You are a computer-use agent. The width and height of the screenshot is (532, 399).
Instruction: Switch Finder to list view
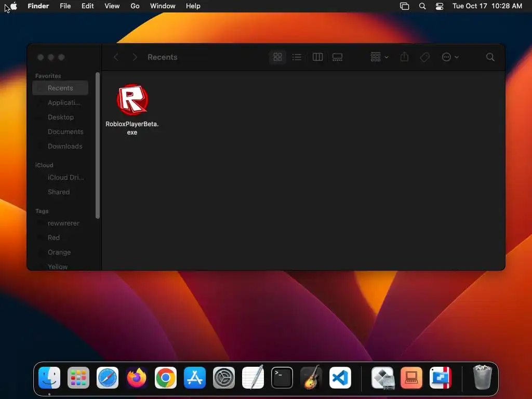pyautogui.click(x=297, y=57)
